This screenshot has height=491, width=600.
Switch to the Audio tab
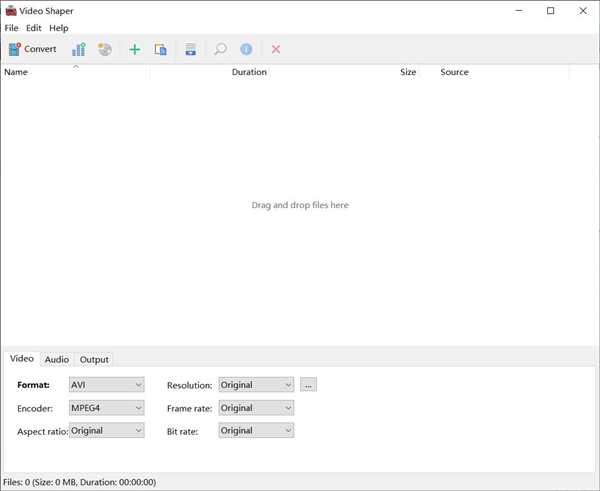pyautogui.click(x=57, y=359)
